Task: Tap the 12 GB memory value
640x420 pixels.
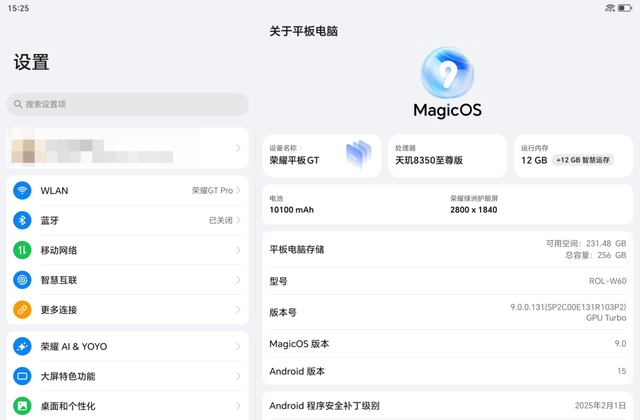Action: pos(534,160)
